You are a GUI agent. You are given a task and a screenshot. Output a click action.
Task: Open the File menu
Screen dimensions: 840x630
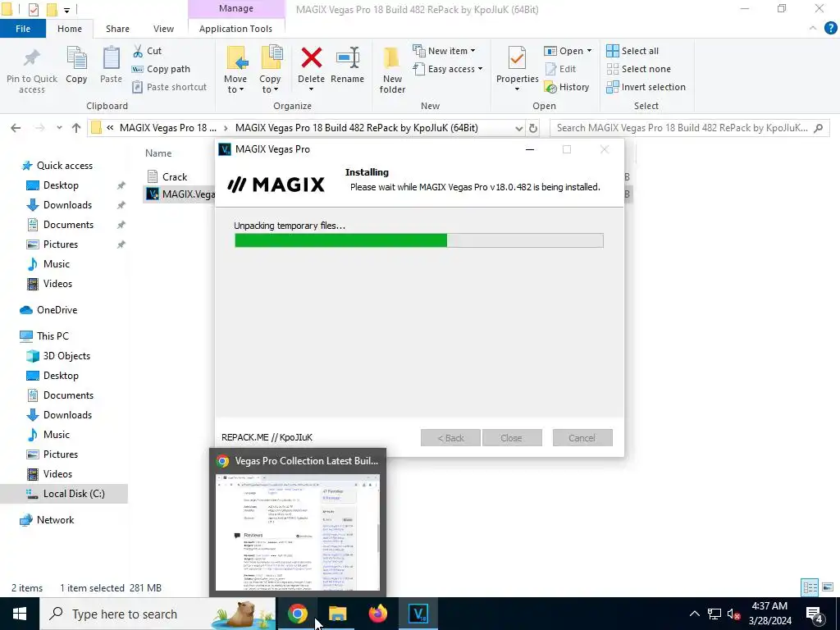[x=23, y=29]
